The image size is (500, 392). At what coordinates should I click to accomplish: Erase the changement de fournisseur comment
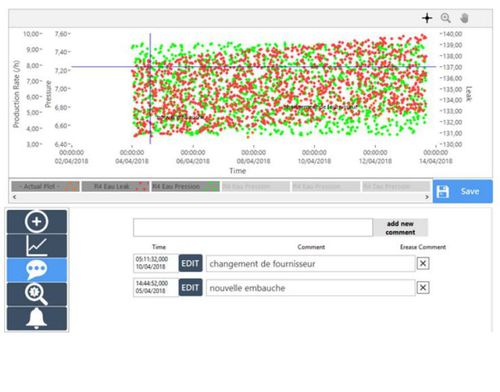pyautogui.click(x=423, y=263)
